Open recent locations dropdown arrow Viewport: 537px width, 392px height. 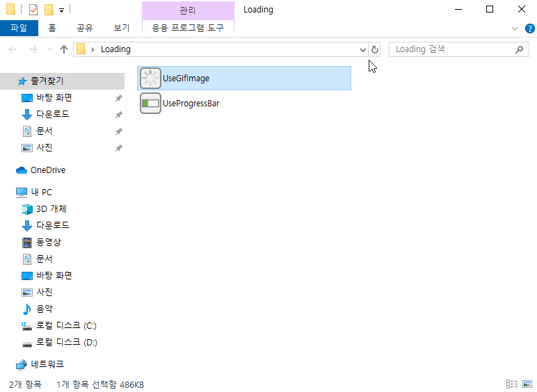coord(49,49)
